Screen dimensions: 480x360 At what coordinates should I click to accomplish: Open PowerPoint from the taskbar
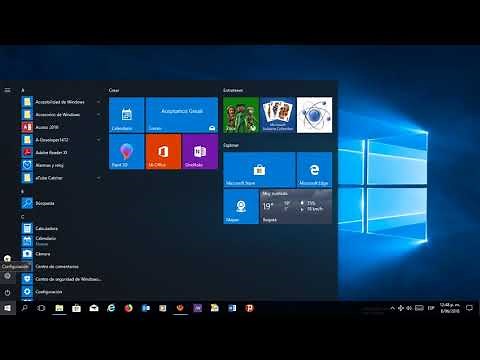point(249,308)
